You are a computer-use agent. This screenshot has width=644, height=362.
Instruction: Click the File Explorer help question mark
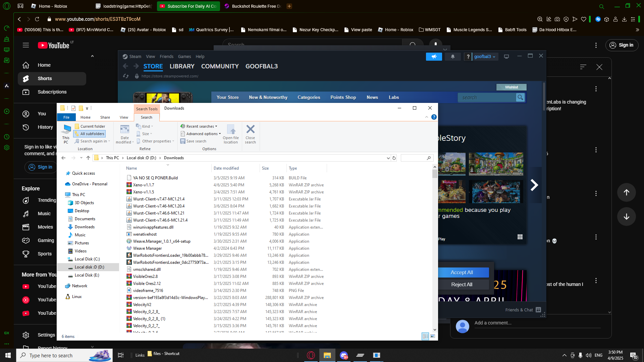point(434,117)
